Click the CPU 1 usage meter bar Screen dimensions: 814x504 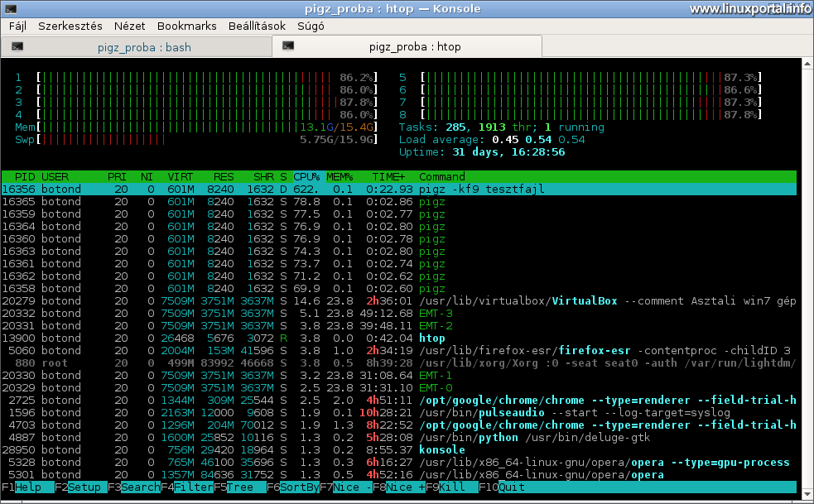[207, 77]
